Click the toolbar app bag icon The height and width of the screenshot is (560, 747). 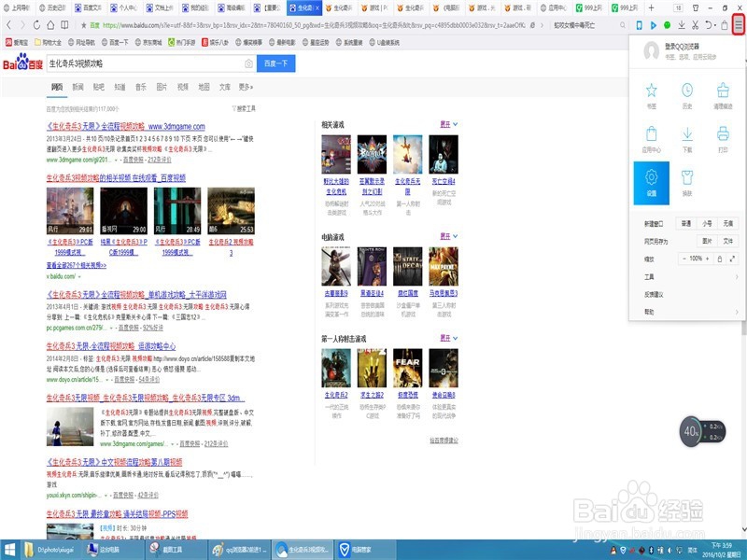tap(725, 25)
